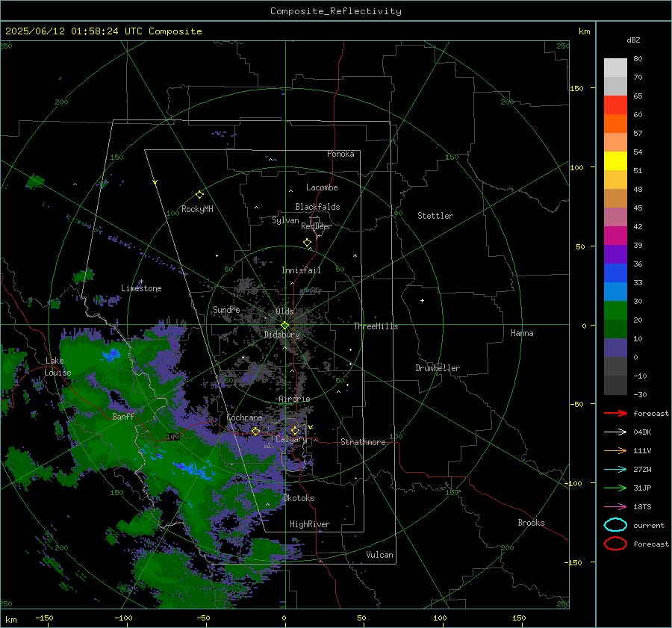This screenshot has height=628, width=672.
Task: Click the Ponoka label
Action: coord(340,154)
